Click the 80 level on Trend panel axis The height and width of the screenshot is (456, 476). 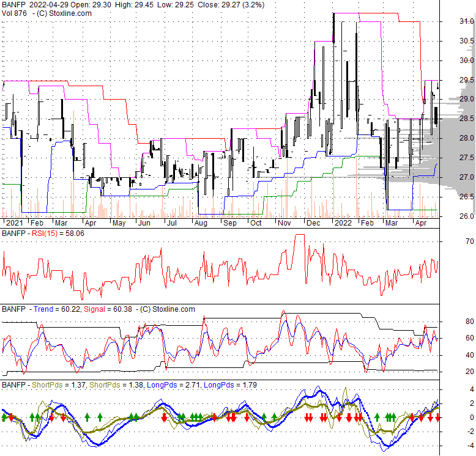(x=470, y=322)
